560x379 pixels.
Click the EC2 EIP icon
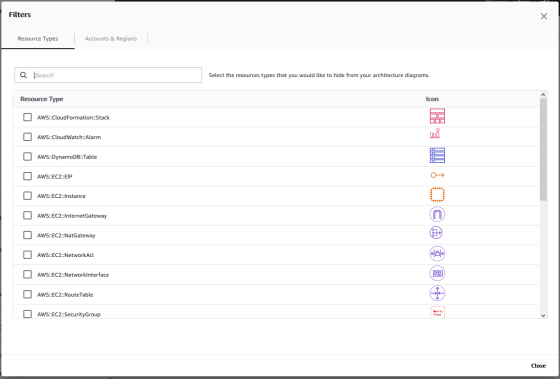437,175
